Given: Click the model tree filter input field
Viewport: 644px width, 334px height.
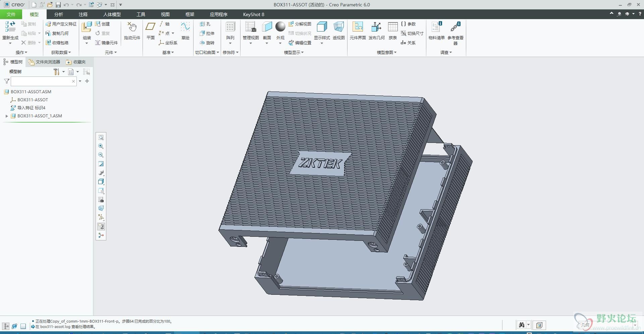Looking at the screenshot, I should pos(44,81).
